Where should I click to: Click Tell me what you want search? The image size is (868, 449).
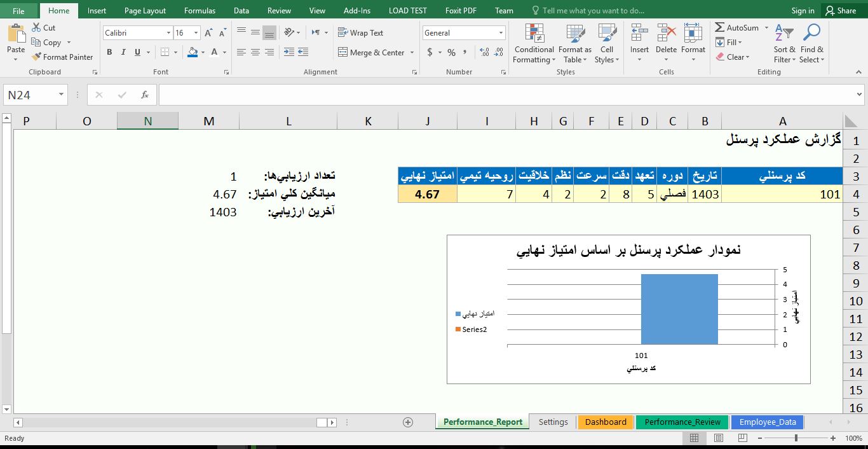click(x=588, y=10)
